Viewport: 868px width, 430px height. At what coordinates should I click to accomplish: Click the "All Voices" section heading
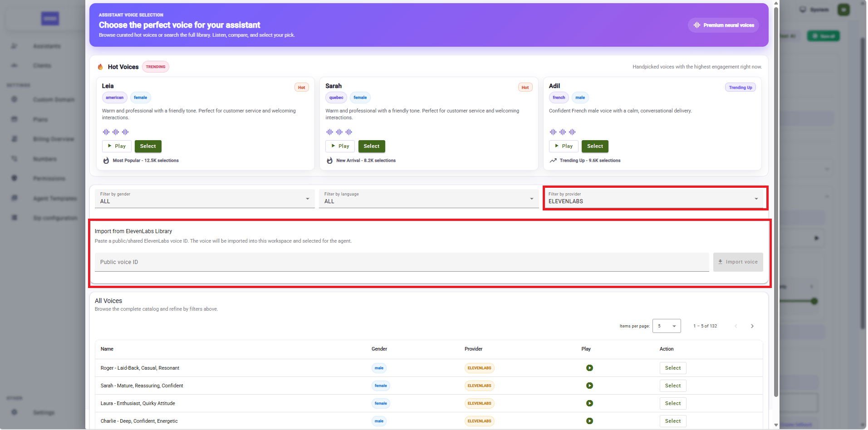108,301
